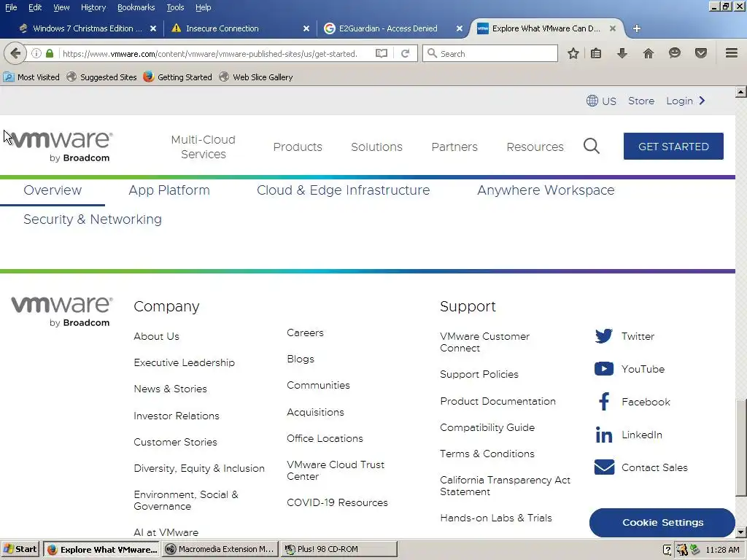Click the GET STARTED button
The height and width of the screenshot is (560, 747).
tap(673, 146)
